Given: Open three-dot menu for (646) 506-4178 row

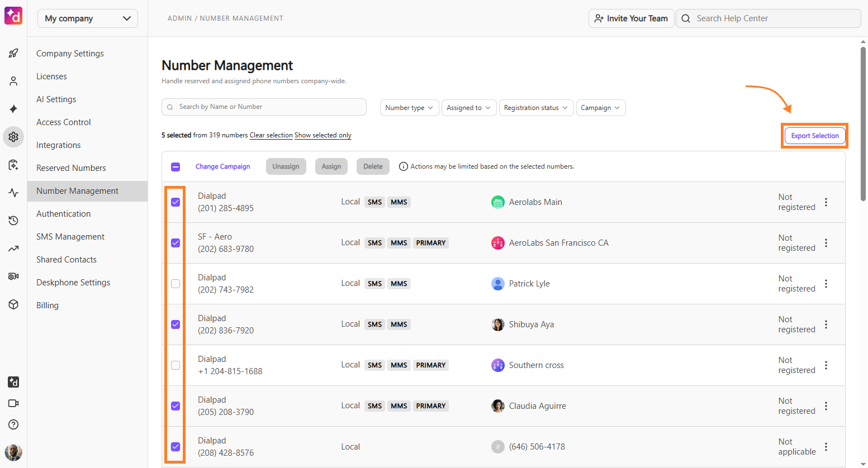Looking at the screenshot, I should click(826, 447).
